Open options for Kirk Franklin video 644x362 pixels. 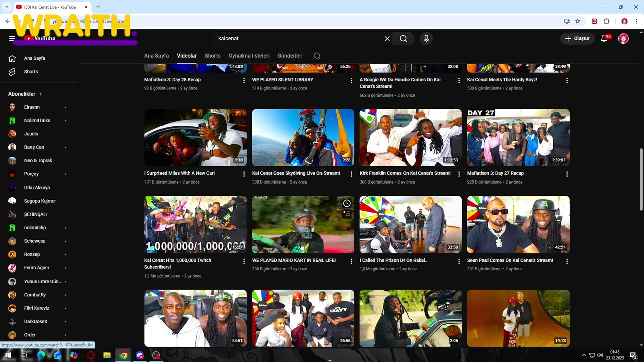point(459,174)
